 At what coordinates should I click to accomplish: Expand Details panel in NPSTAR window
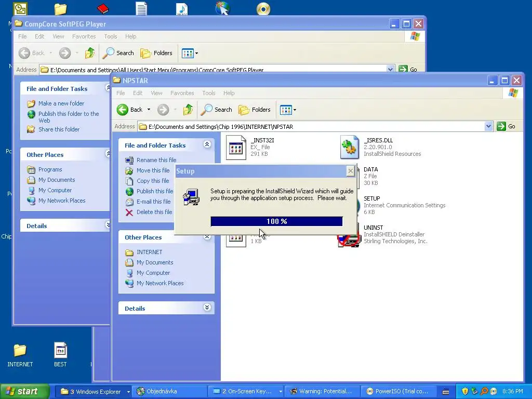click(x=207, y=308)
